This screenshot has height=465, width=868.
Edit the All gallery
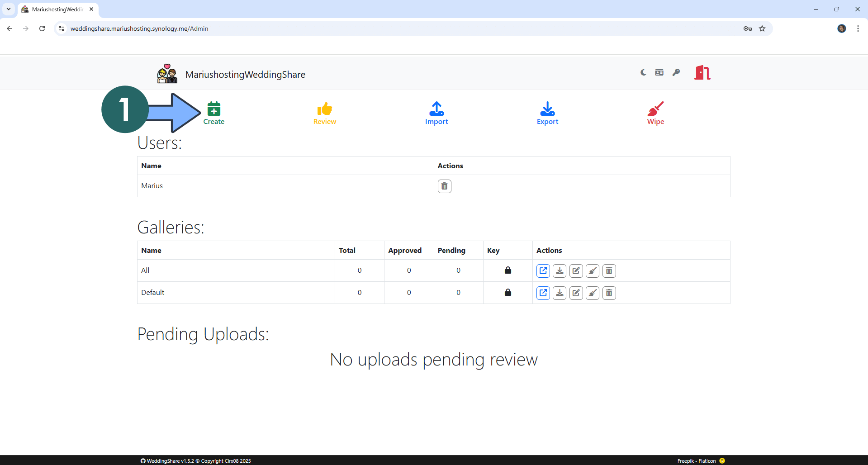576,271
